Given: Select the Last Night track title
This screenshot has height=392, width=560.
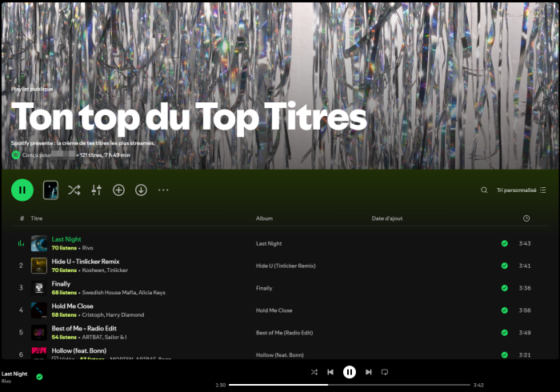Looking at the screenshot, I should tap(66, 239).
